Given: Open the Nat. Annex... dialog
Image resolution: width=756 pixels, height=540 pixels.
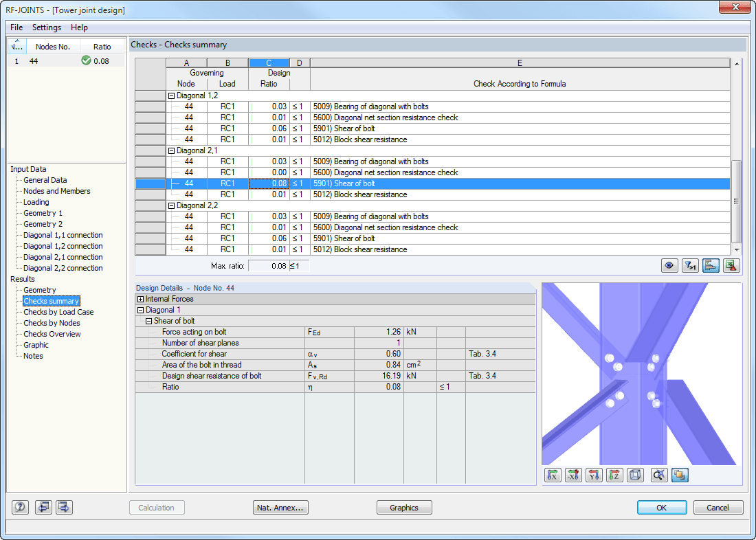Looking at the screenshot, I should click(x=280, y=508).
